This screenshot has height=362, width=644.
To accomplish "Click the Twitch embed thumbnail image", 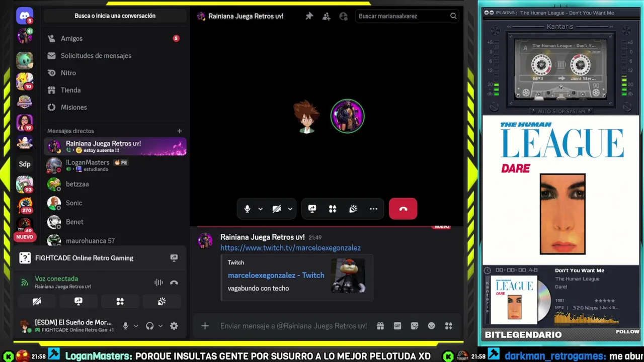I will pos(348,275).
